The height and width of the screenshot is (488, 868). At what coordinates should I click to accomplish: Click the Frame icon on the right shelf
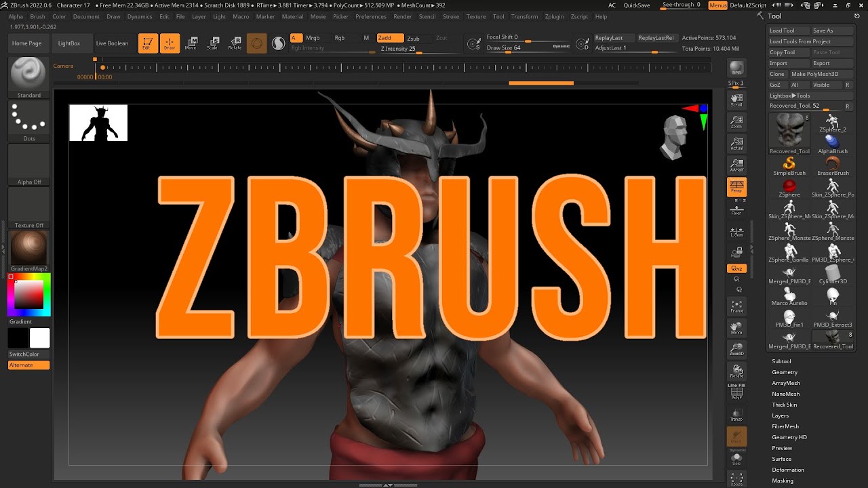[x=736, y=305]
